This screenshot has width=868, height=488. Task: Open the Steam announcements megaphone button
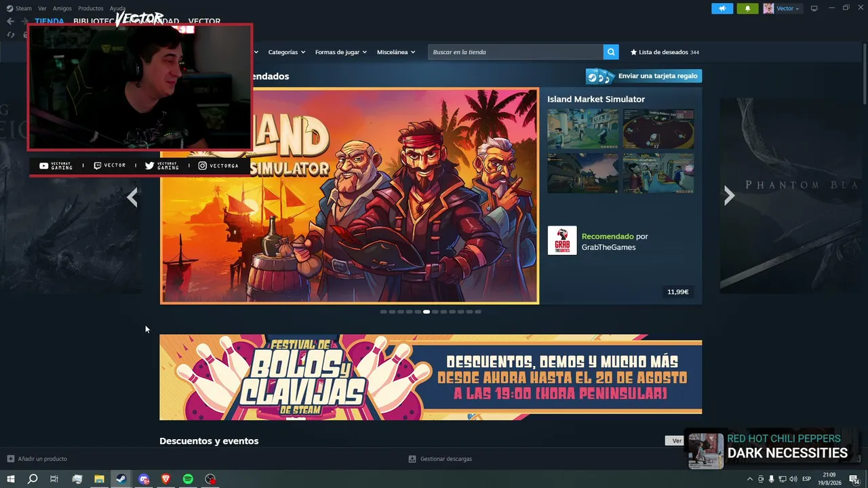(x=722, y=8)
